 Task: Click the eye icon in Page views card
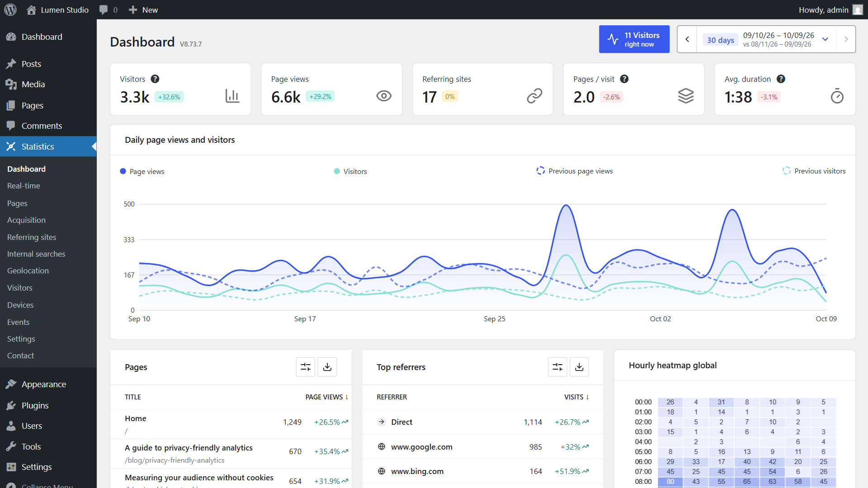coord(384,96)
